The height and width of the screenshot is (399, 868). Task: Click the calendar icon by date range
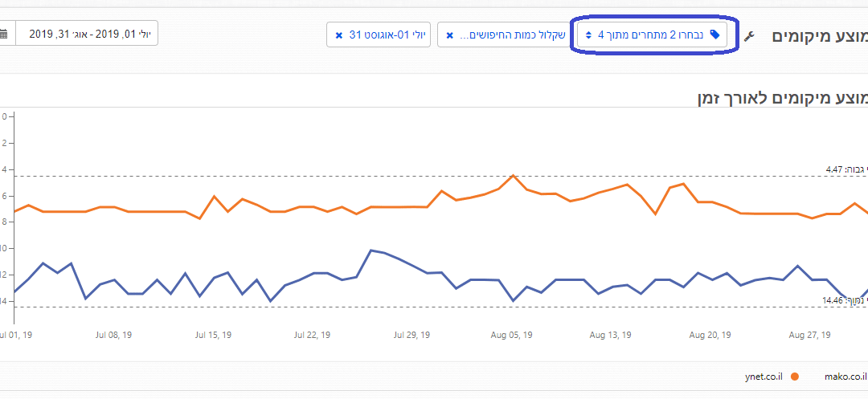4,34
